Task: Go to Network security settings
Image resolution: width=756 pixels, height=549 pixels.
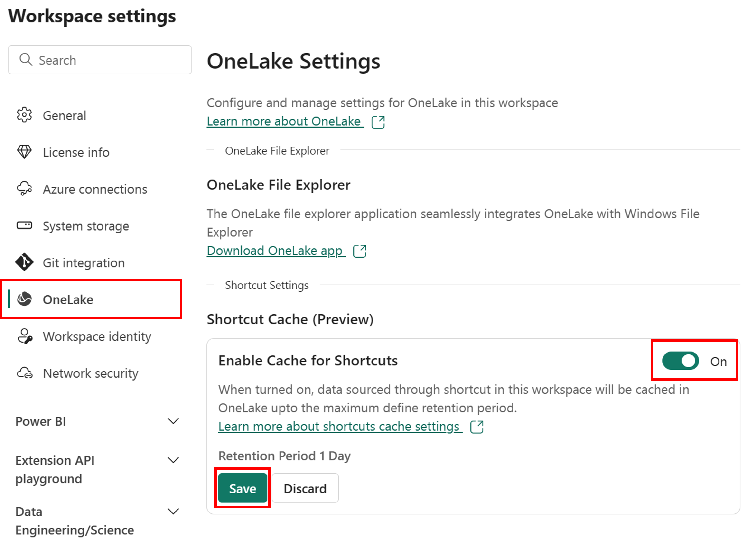Action: [90, 373]
